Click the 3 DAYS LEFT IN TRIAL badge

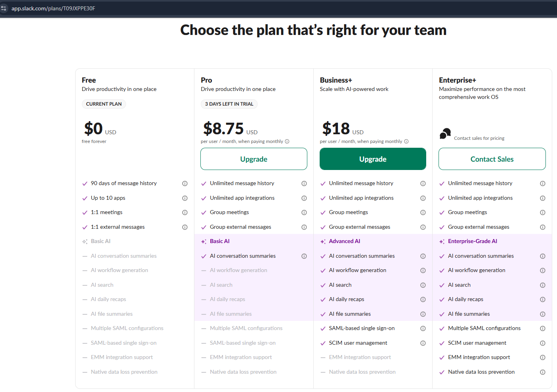click(x=229, y=104)
